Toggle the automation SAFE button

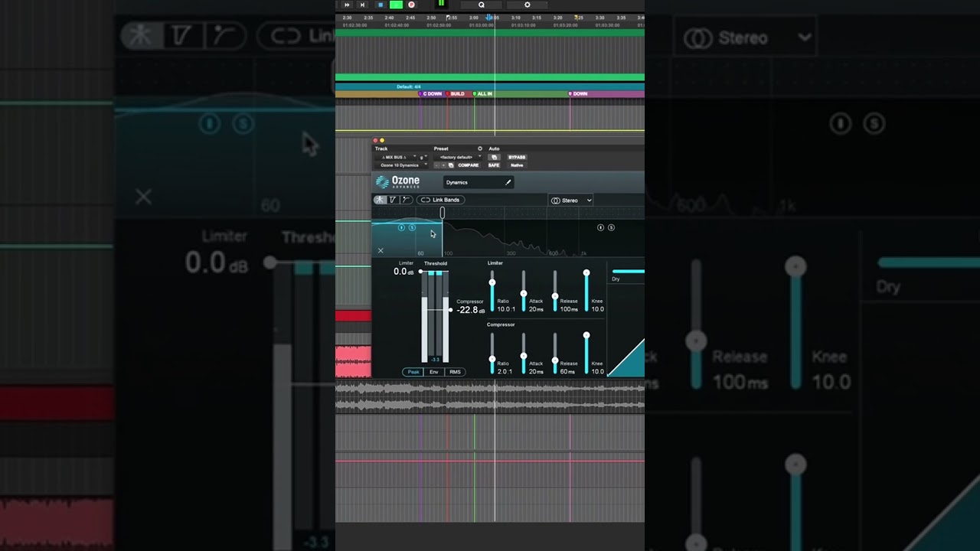pyautogui.click(x=494, y=165)
